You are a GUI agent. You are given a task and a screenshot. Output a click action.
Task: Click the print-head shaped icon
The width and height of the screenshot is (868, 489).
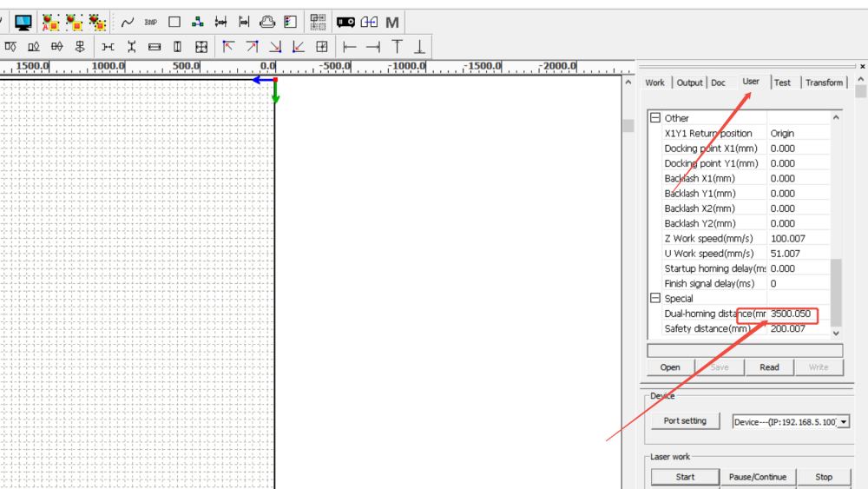coord(267,23)
